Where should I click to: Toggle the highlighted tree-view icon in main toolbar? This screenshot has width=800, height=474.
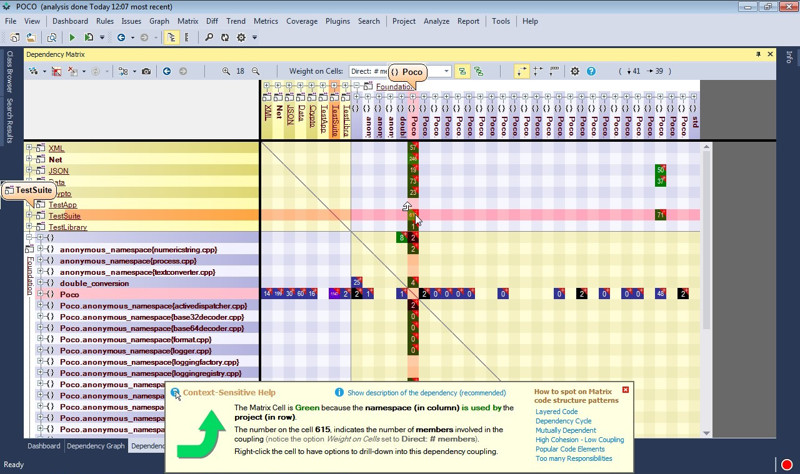tap(171, 37)
